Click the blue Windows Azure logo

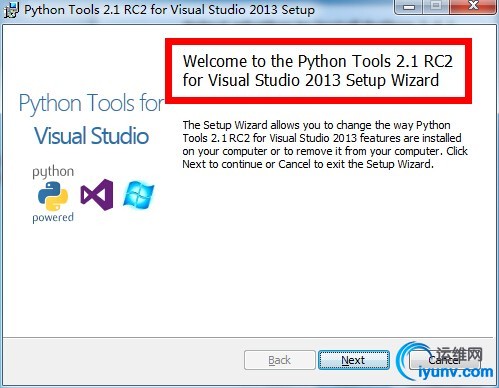(x=139, y=194)
